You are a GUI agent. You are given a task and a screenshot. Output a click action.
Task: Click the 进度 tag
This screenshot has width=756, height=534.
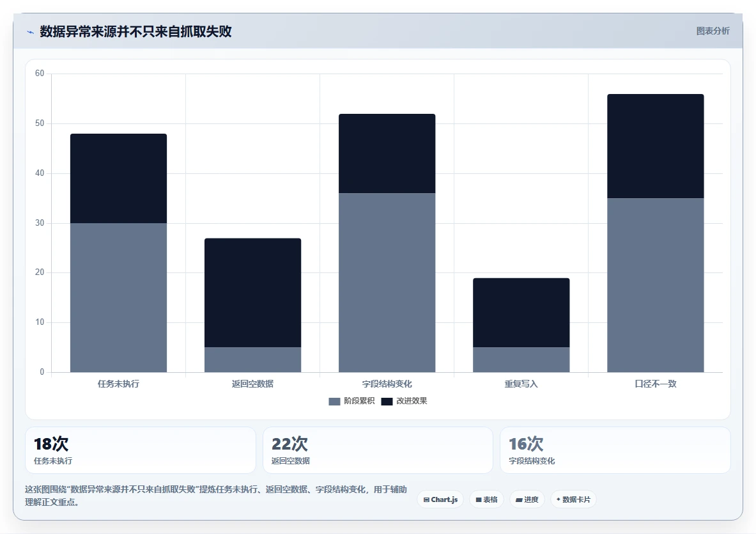tap(527, 499)
